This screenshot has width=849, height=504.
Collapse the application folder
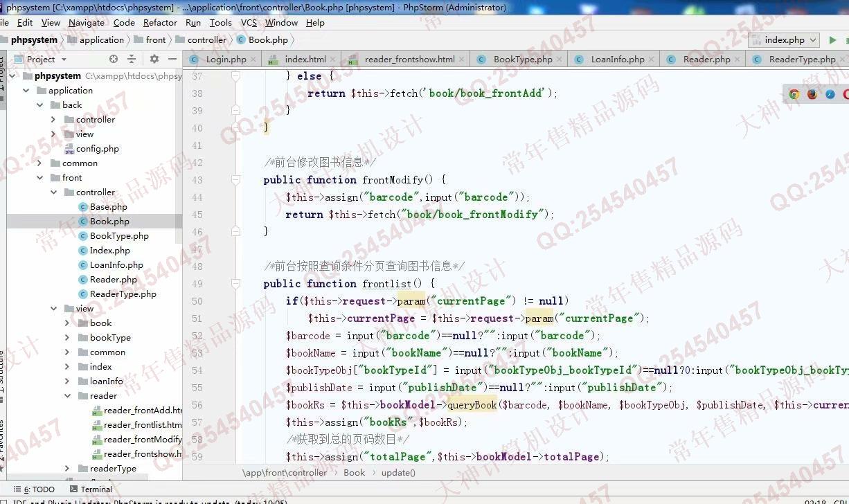pos(26,91)
